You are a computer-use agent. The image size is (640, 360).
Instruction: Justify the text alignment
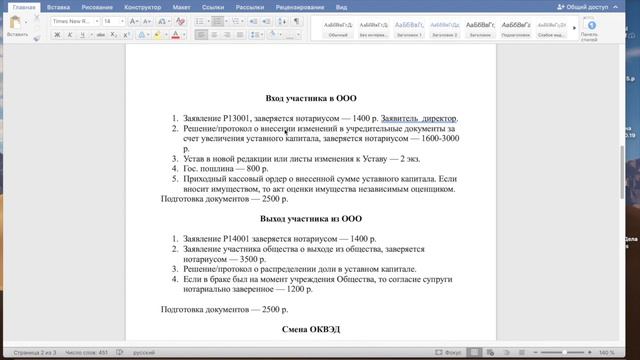[x=240, y=35]
